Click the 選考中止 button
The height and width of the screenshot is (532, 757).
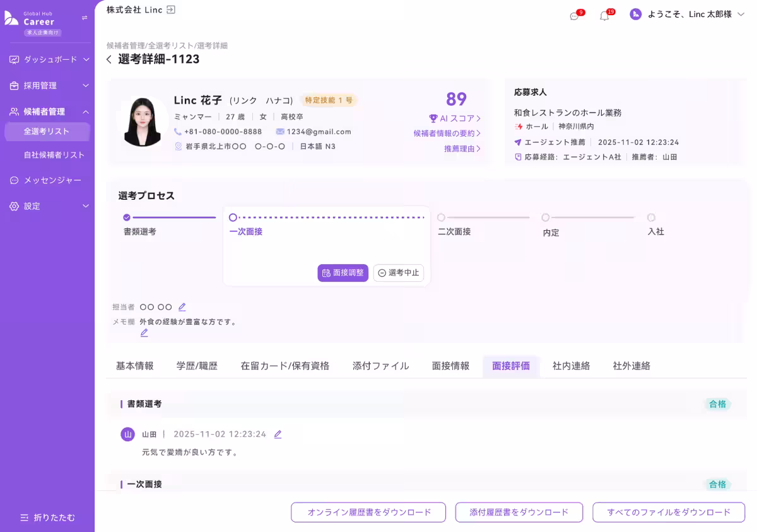(x=399, y=273)
